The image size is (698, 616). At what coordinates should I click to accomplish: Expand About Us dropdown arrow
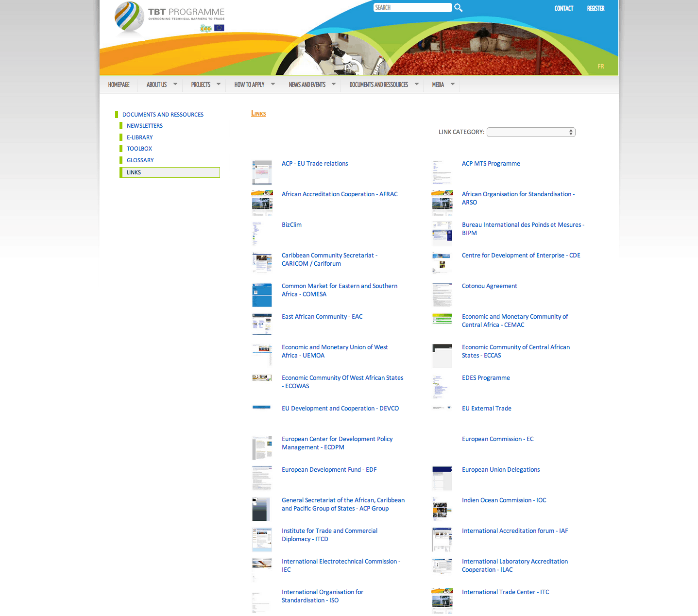[175, 84]
